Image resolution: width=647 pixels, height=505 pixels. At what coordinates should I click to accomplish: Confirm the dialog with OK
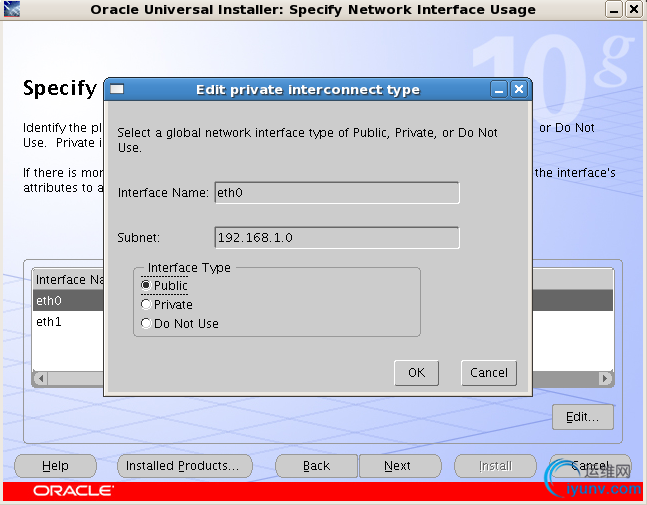[x=416, y=373]
